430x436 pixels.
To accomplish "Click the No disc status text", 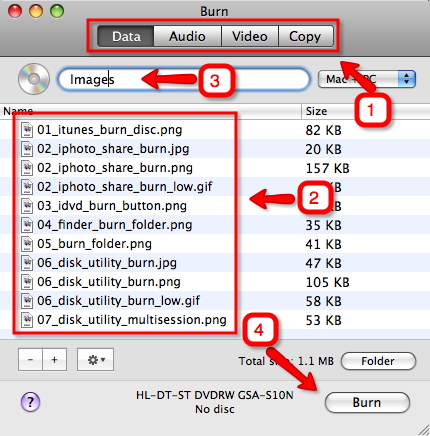I will pos(215,409).
